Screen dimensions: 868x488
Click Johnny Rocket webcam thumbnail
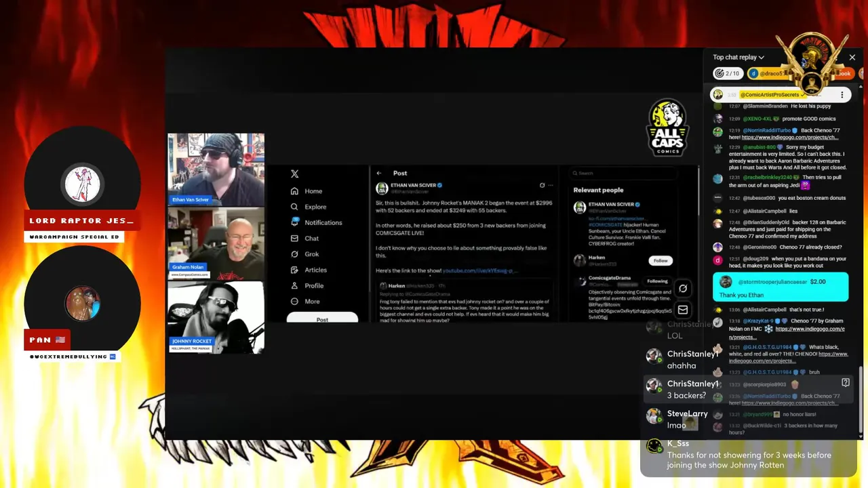click(x=216, y=317)
